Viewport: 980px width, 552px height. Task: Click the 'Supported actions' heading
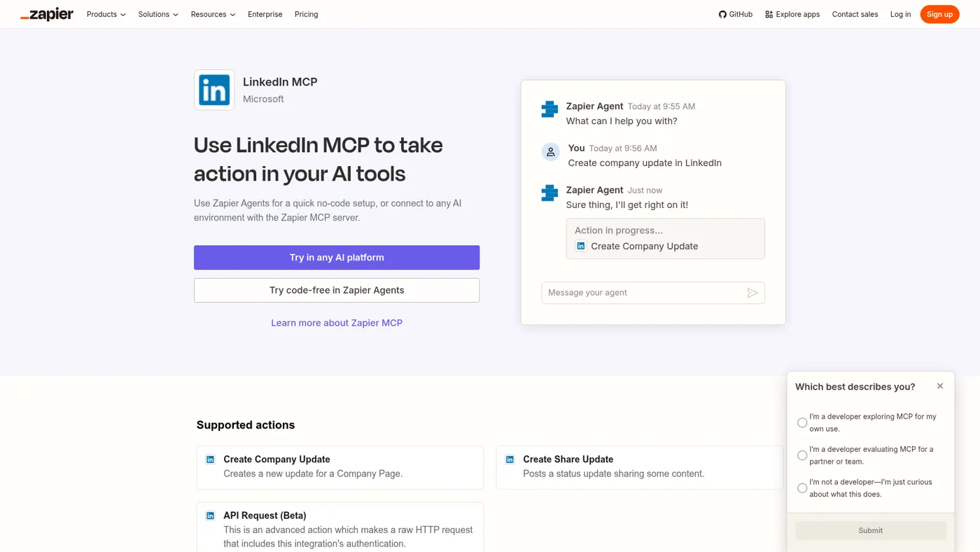coord(246,425)
